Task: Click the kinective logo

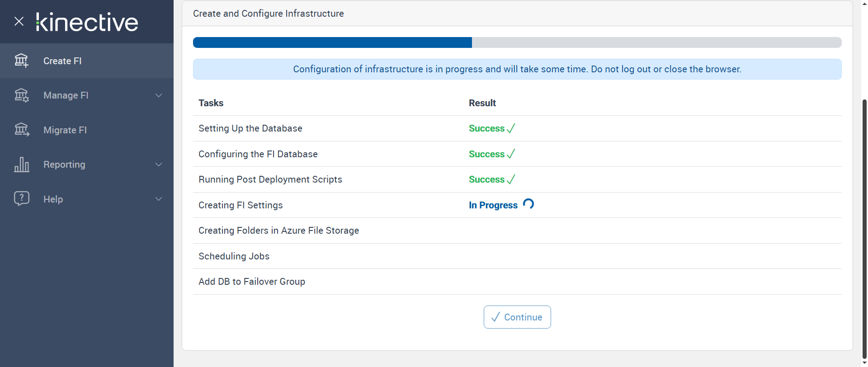Action: [x=87, y=22]
